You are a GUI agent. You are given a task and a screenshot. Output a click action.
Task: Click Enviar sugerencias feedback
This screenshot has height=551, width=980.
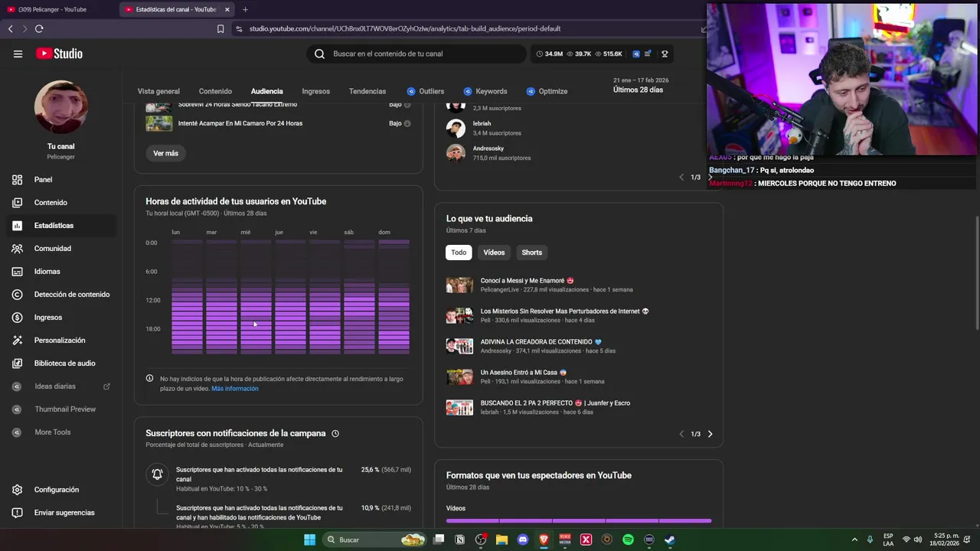[64, 513]
